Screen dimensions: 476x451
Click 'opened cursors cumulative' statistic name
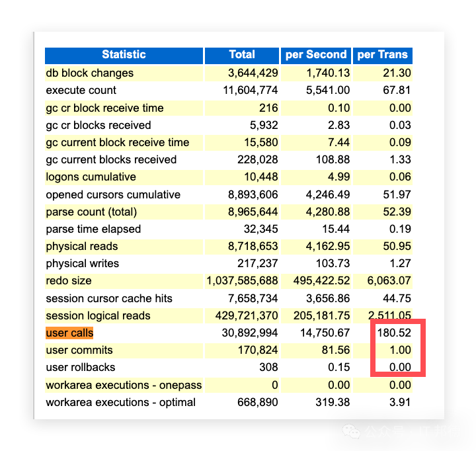pos(113,194)
